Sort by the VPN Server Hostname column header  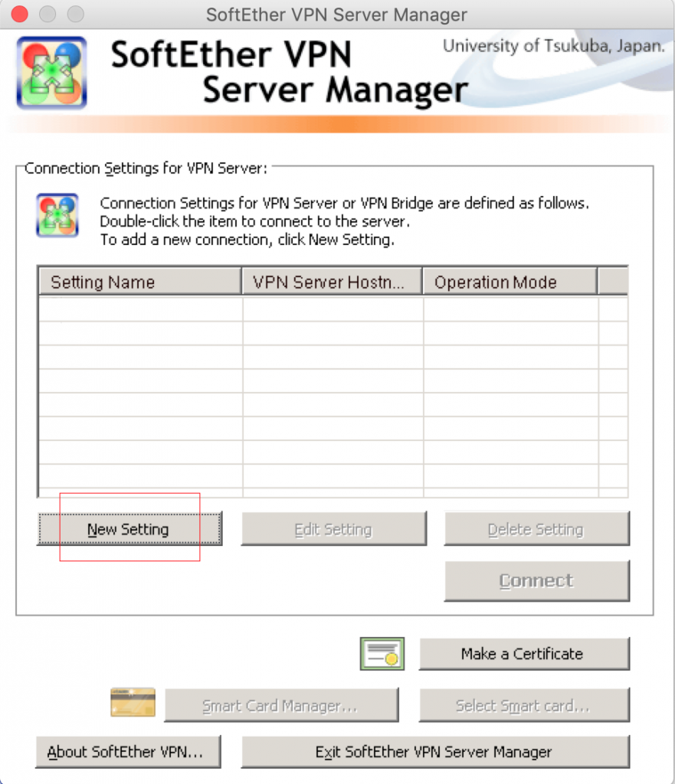pos(333,282)
